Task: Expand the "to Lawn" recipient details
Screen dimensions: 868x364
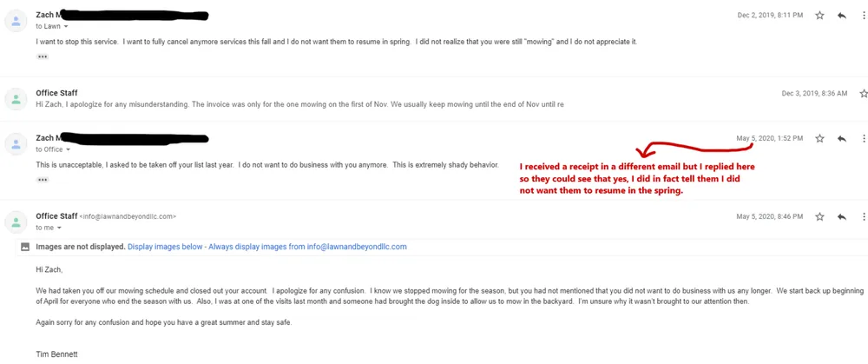Action: pos(66,27)
